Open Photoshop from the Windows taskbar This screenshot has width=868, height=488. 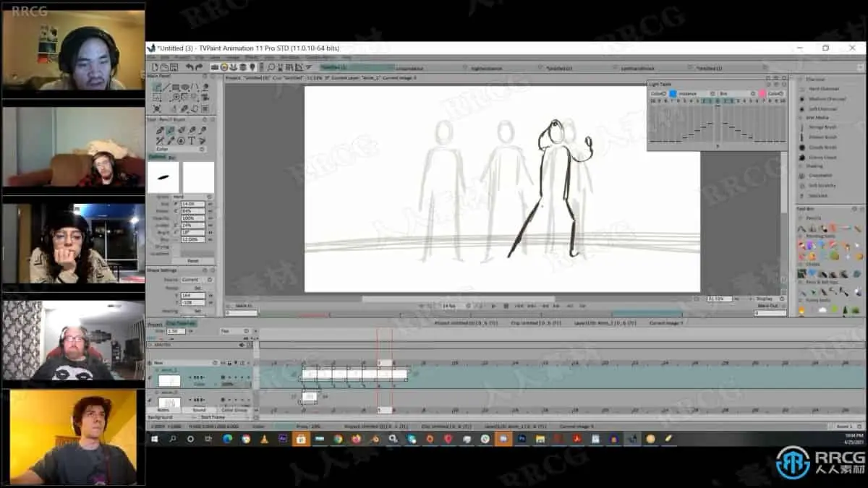[x=521, y=438]
